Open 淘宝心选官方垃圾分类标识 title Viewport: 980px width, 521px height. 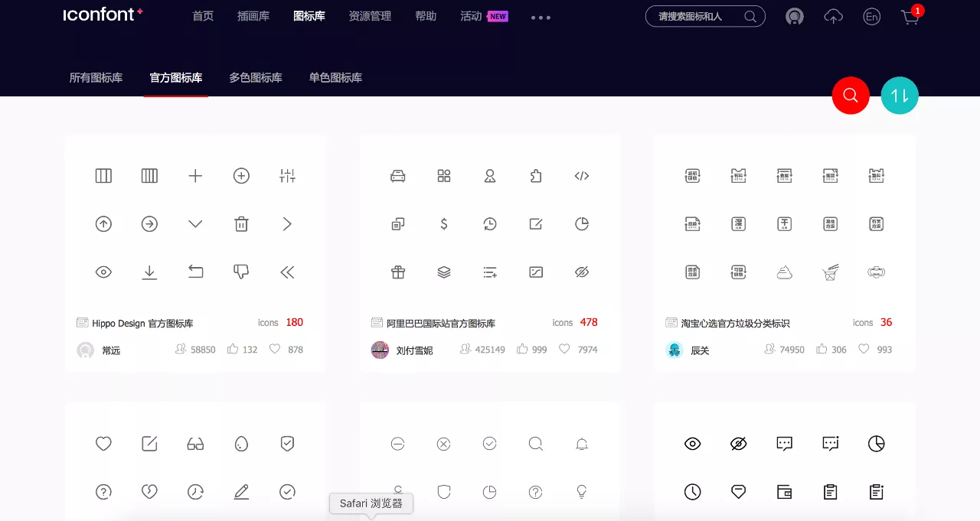pos(735,324)
